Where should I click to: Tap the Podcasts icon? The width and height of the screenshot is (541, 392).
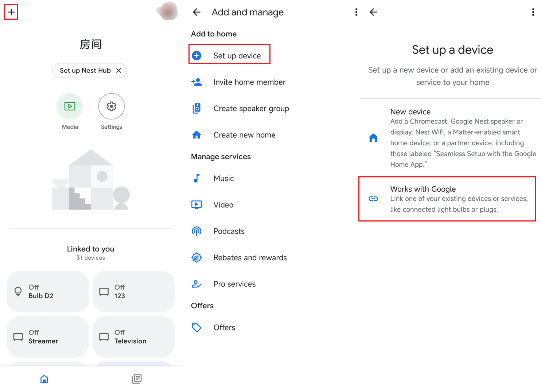[x=197, y=231]
